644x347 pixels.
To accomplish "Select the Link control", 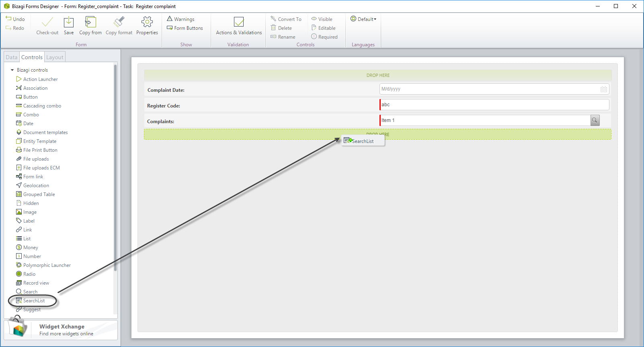I will [x=24, y=230].
